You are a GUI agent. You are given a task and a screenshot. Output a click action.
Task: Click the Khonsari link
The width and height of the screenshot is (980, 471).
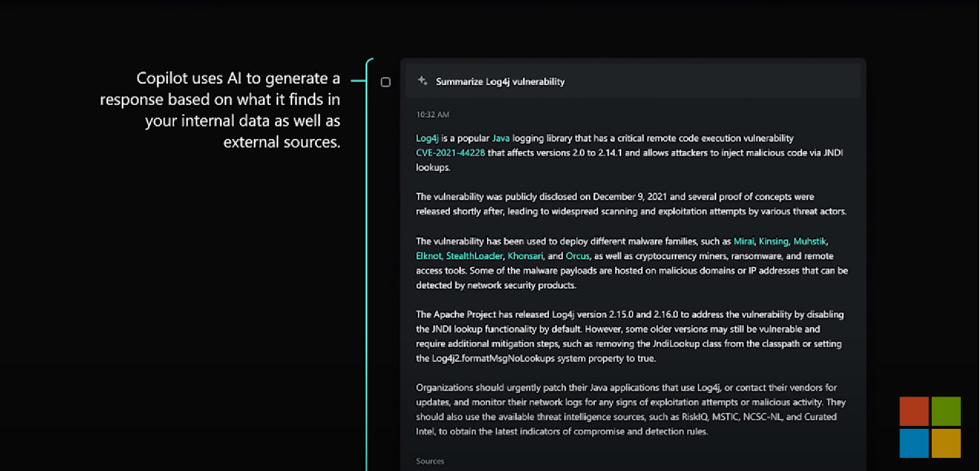(x=525, y=255)
